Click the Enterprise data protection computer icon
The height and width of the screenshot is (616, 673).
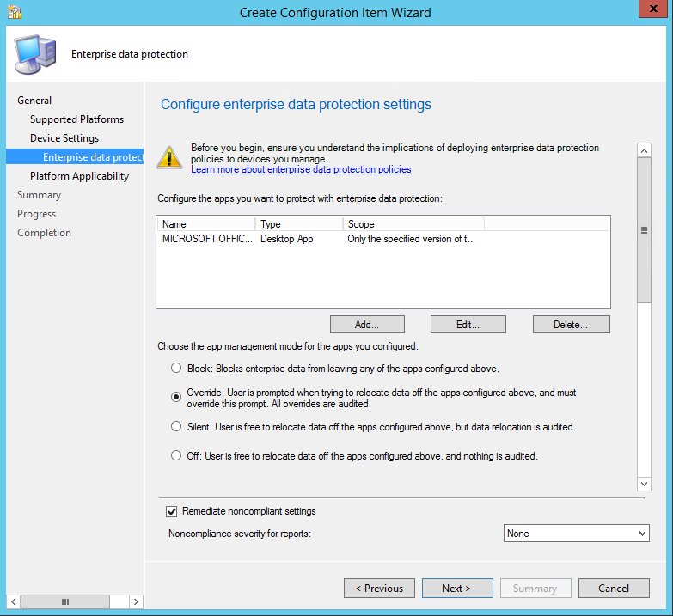click(x=34, y=55)
